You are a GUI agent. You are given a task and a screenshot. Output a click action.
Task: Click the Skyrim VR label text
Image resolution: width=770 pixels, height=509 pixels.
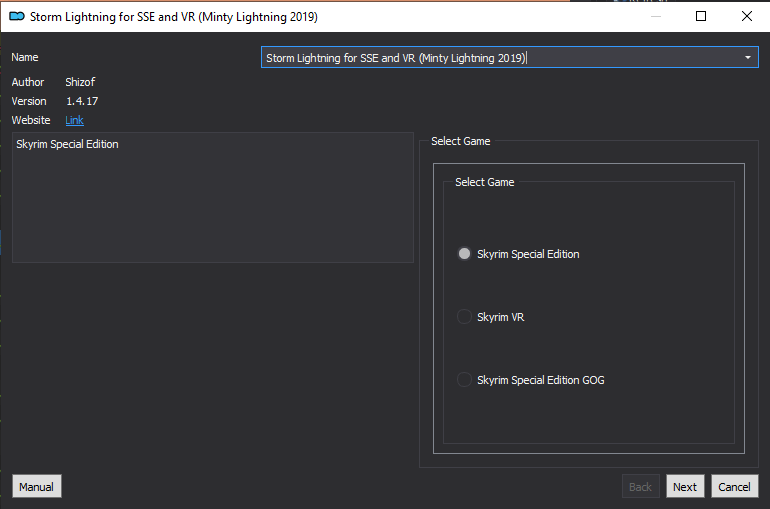[500, 317]
